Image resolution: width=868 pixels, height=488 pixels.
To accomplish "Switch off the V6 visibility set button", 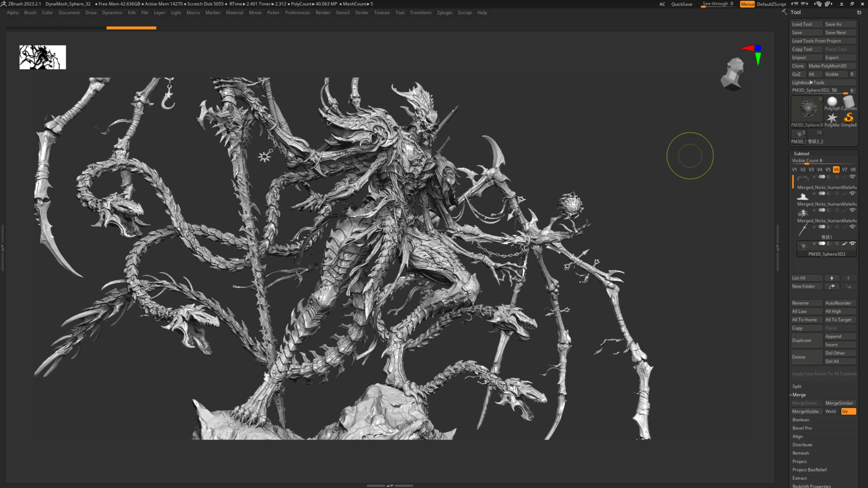I will pyautogui.click(x=836, y=169).
